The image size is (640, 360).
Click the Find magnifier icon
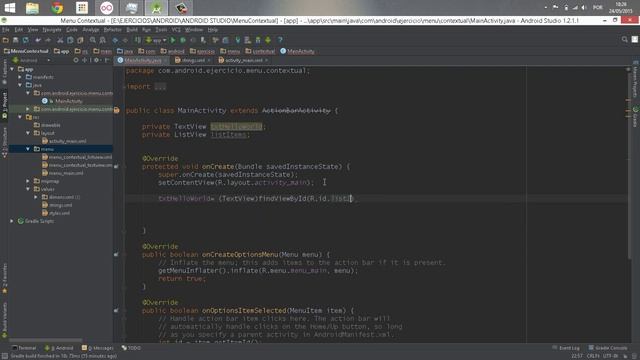tap(93, 40)
